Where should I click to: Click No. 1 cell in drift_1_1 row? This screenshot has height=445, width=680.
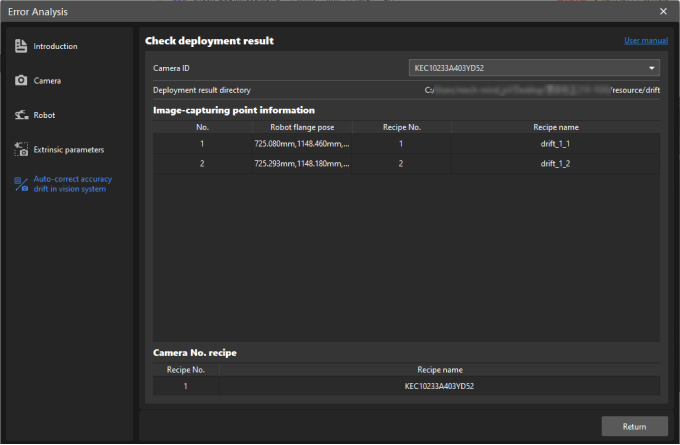(x=202, y=144)
